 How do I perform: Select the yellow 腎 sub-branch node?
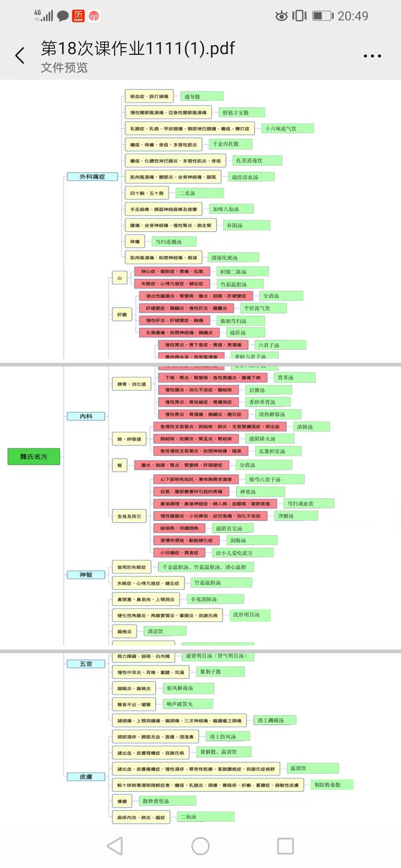120,465
